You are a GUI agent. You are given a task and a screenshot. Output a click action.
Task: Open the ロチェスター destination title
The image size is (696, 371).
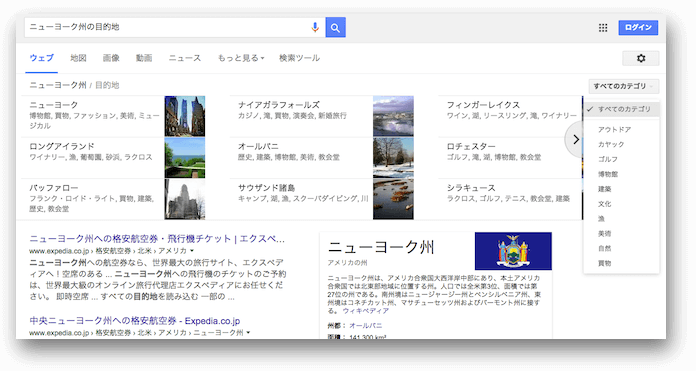pyautogui.click(x=471, y=146)
